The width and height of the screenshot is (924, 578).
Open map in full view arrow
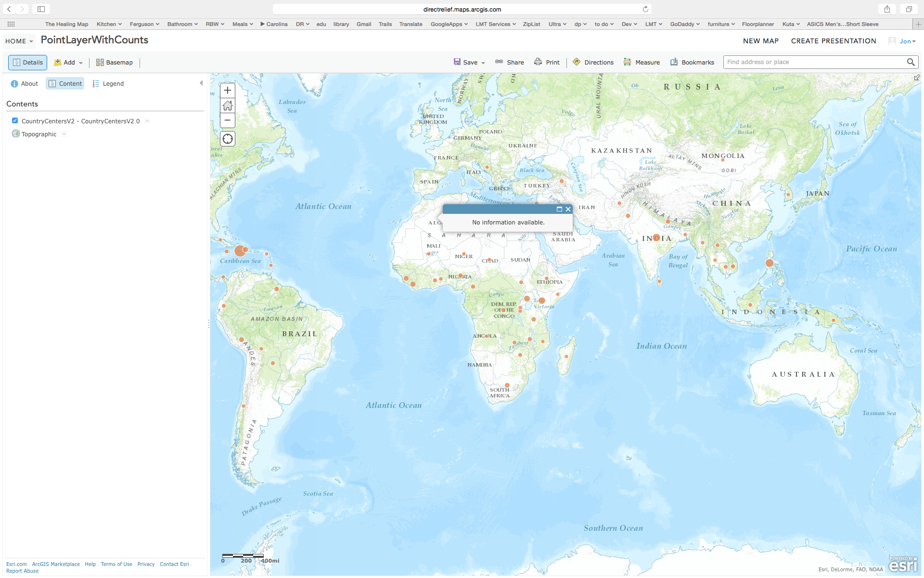click(x=917, y=78)
